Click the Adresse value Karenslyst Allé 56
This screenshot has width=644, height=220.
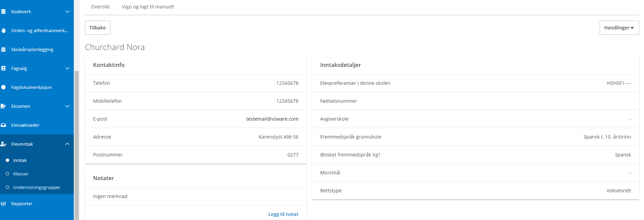point(279,137)
